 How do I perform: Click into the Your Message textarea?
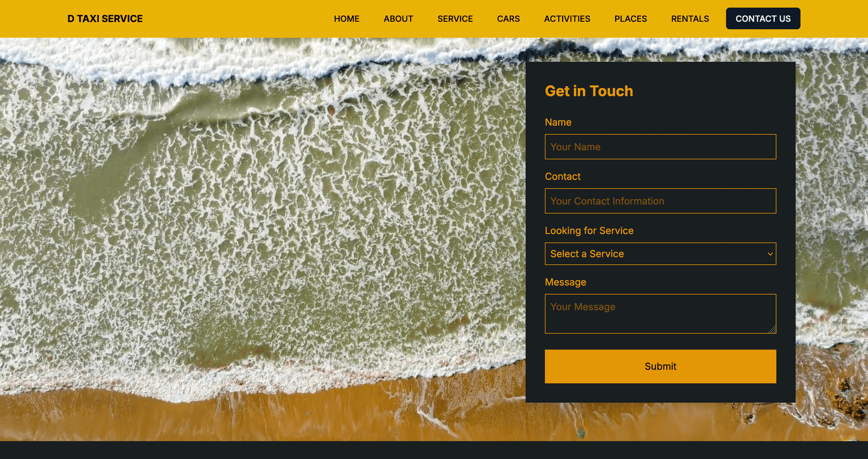pos(660,314)
